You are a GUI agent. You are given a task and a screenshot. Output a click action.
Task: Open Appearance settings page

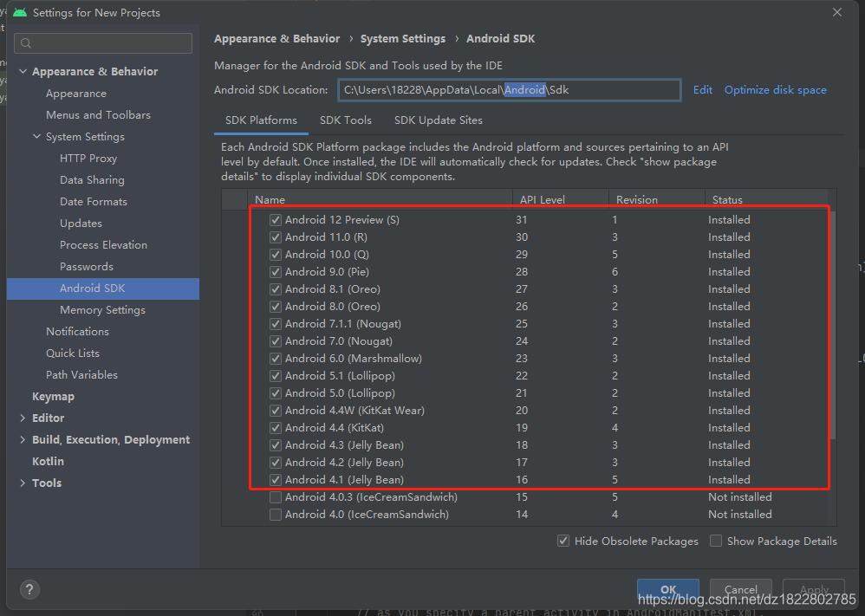tap(76, 94)
